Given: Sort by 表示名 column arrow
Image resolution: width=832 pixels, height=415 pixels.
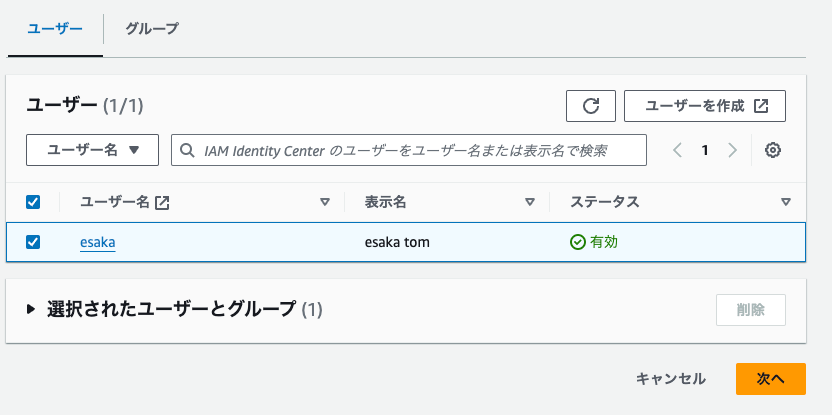Looking at the screenshot, I should click(x=530, y=202).
